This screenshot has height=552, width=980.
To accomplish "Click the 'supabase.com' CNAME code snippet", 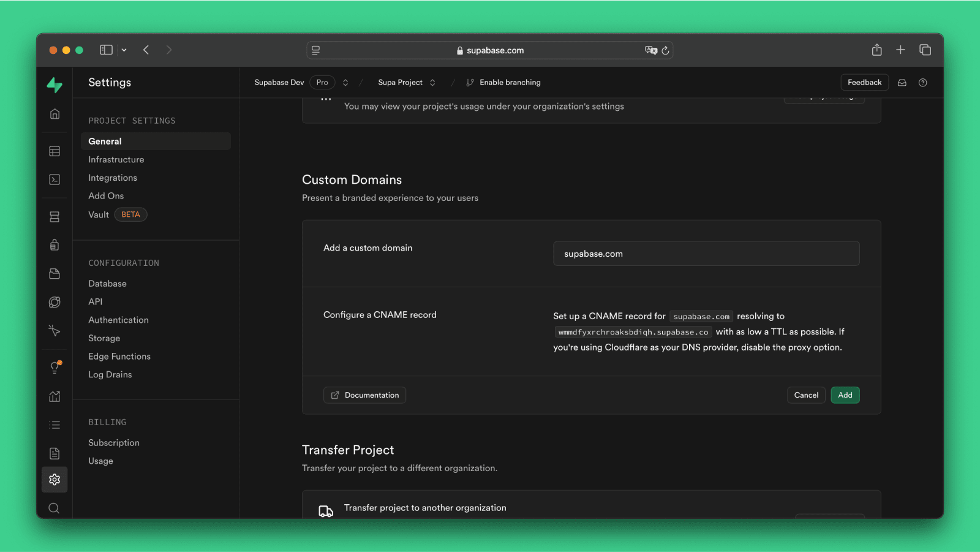I will pyautogui.click(x=701, y=317).
